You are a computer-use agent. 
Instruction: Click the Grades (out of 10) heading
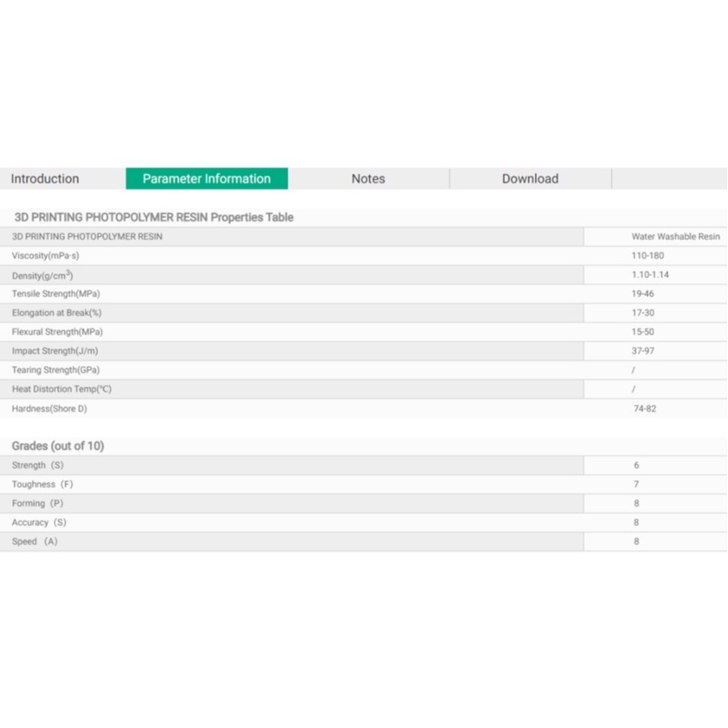tap(58, 446)
